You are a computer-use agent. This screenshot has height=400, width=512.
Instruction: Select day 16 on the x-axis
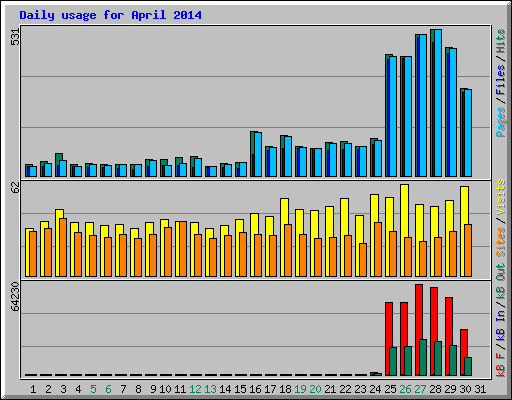(x=255, y=389)
